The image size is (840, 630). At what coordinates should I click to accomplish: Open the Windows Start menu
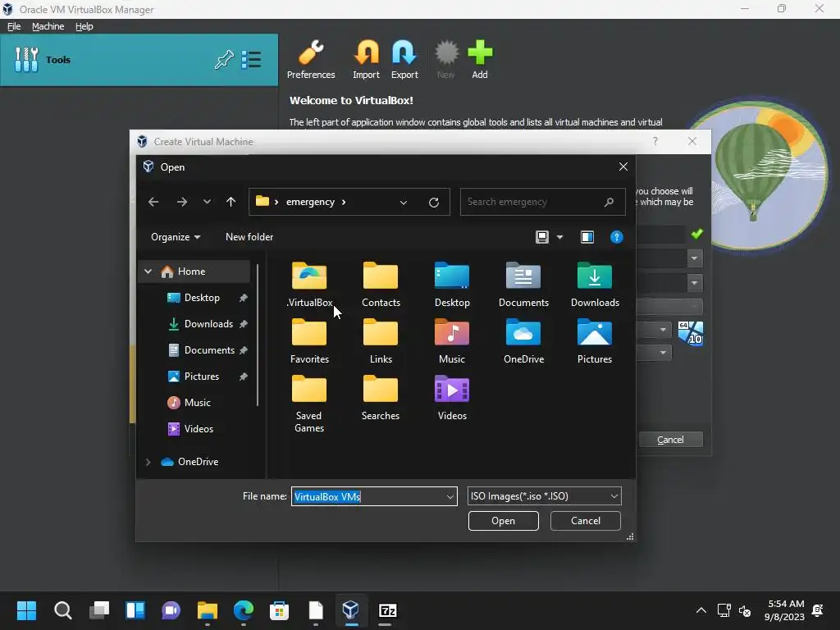[x=26, y=610]
